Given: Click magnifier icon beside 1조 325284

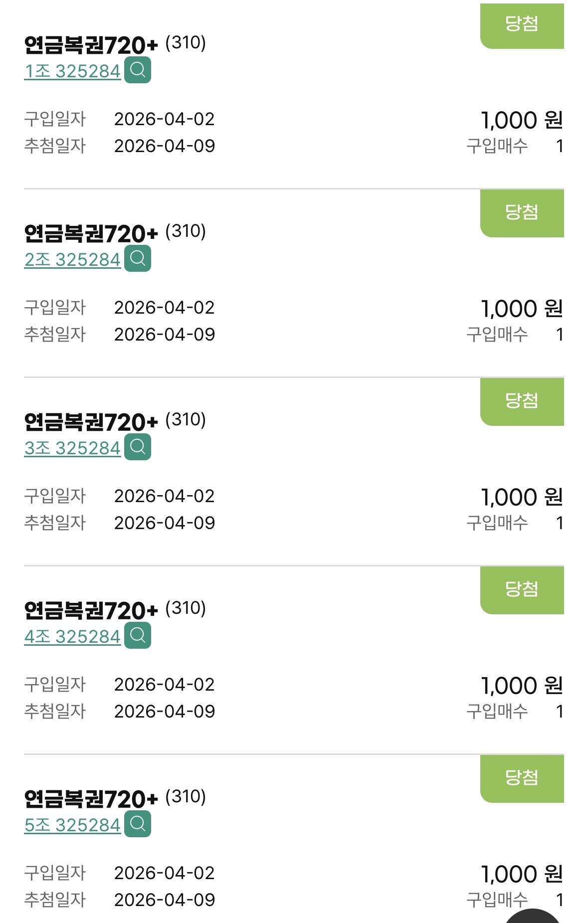Looking at the screenshot, I should point(138,70).
